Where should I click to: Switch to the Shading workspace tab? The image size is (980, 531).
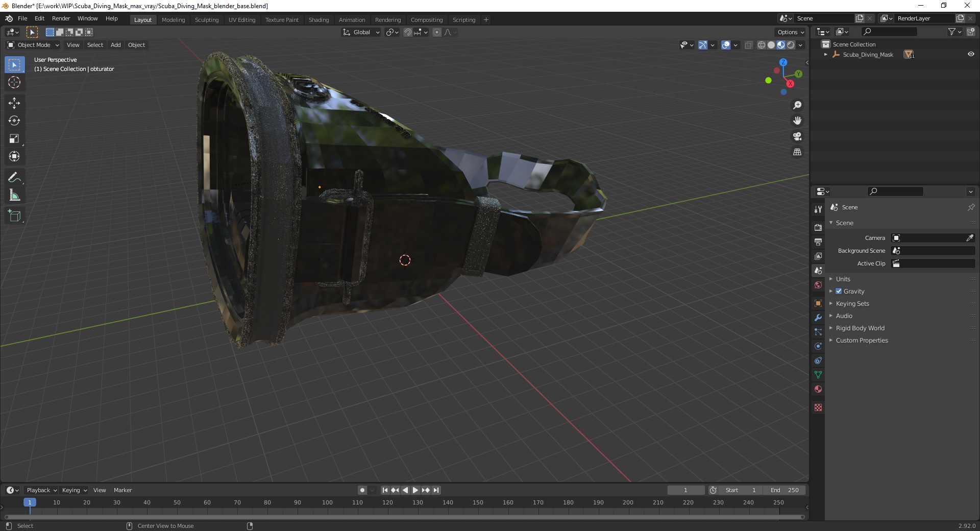(318, 20)
